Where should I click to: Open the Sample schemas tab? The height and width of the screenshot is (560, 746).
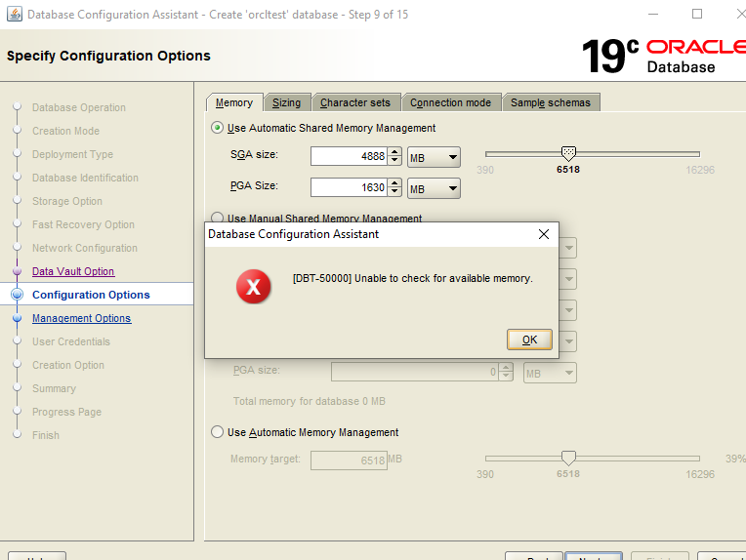[x=551, y=102]
